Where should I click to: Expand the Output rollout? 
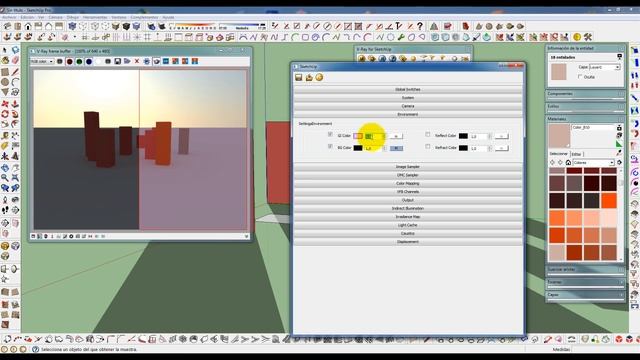coord(408,200)
